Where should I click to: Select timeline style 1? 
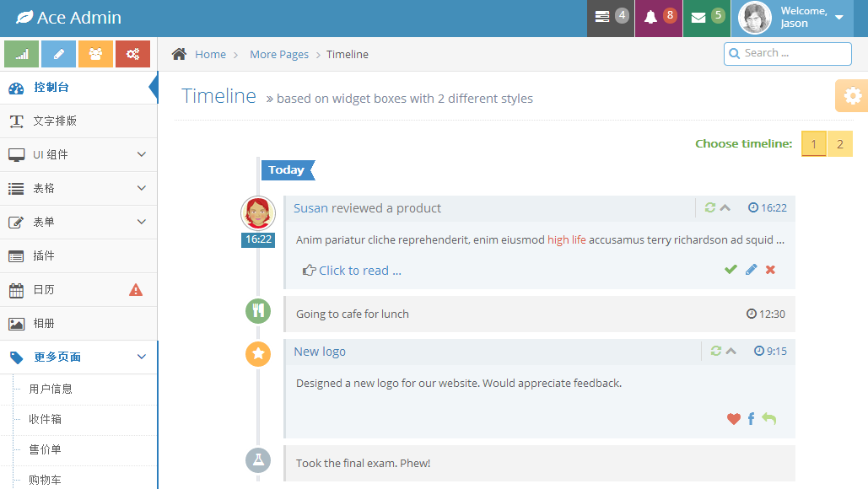[x=813, y=144]
